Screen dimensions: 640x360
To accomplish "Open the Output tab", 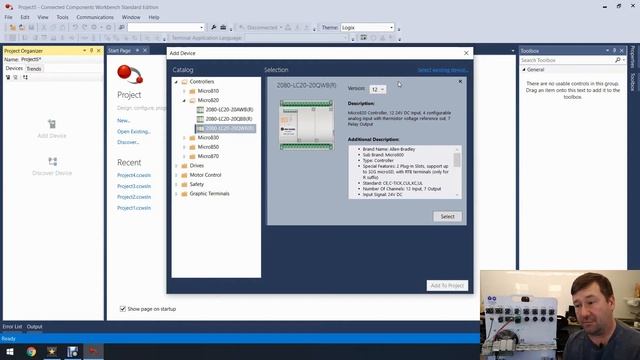I will [x=35, y=327].
